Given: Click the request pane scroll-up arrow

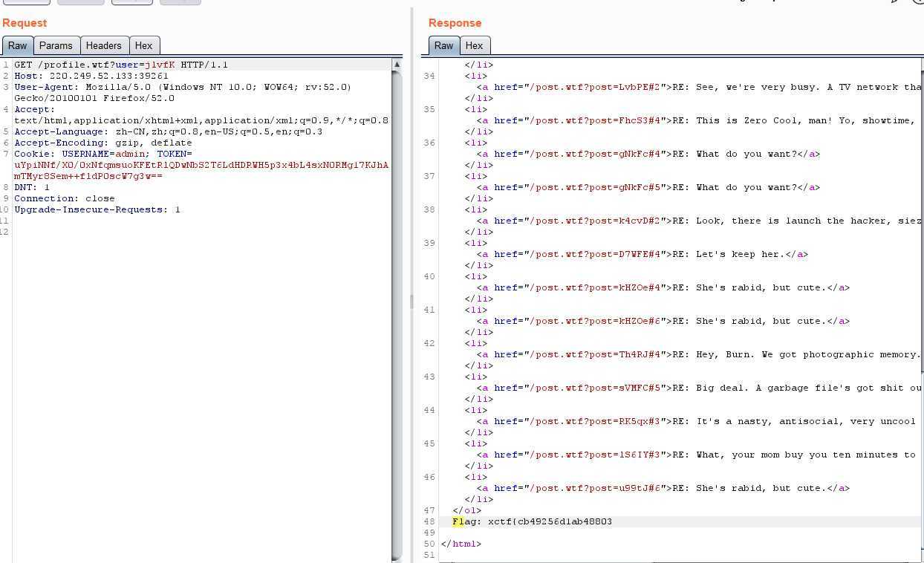Looking at the screenshot, I should pos(397,65).
